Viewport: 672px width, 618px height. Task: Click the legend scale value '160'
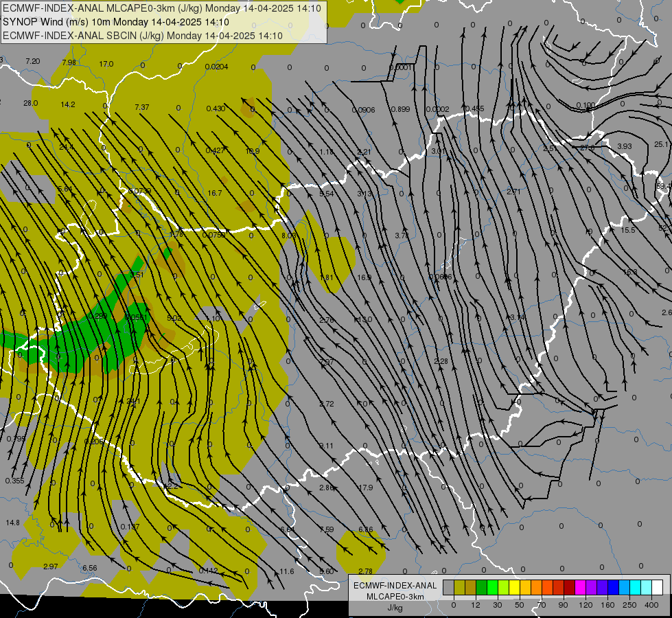[x=607, y=605]
